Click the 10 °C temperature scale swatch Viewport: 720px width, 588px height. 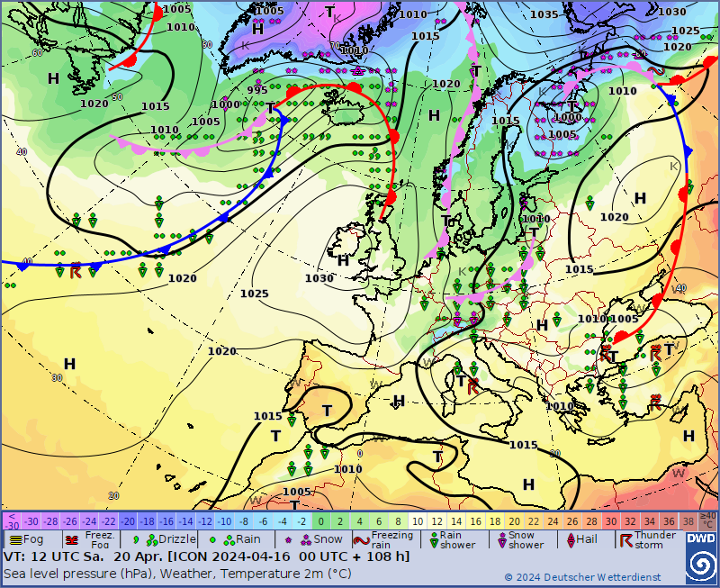point(418,520)
